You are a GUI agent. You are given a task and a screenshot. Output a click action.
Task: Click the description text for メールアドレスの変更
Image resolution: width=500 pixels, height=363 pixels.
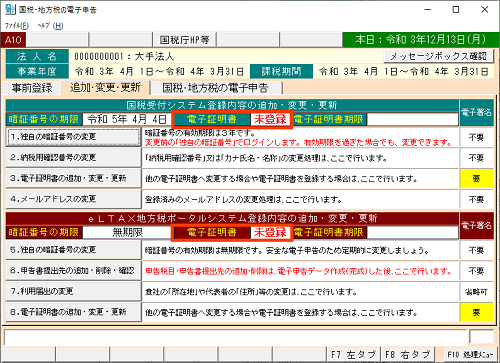point(244,199)
